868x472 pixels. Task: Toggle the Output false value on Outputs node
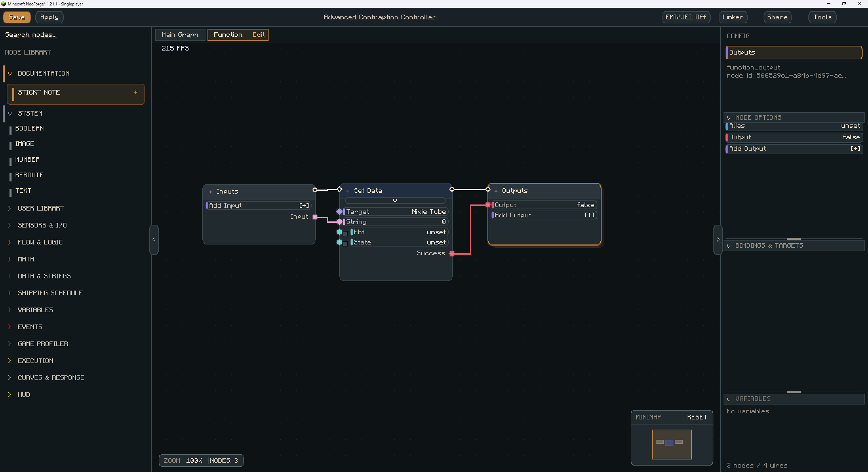coord(585,205)
